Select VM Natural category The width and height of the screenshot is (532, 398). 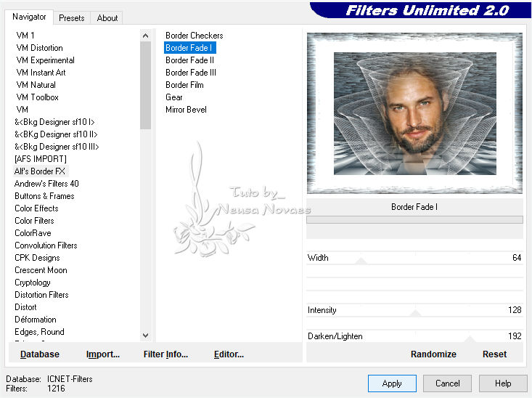point(36,85)
